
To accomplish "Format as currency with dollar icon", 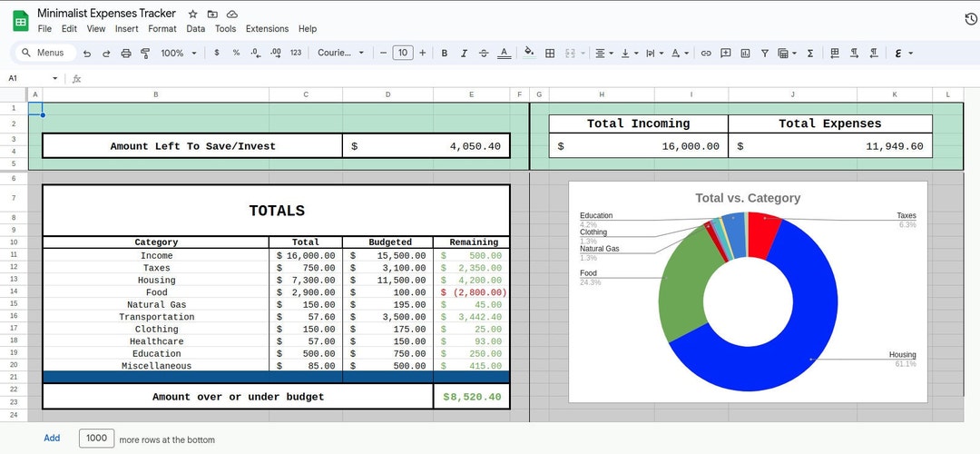I will [216, 54].
